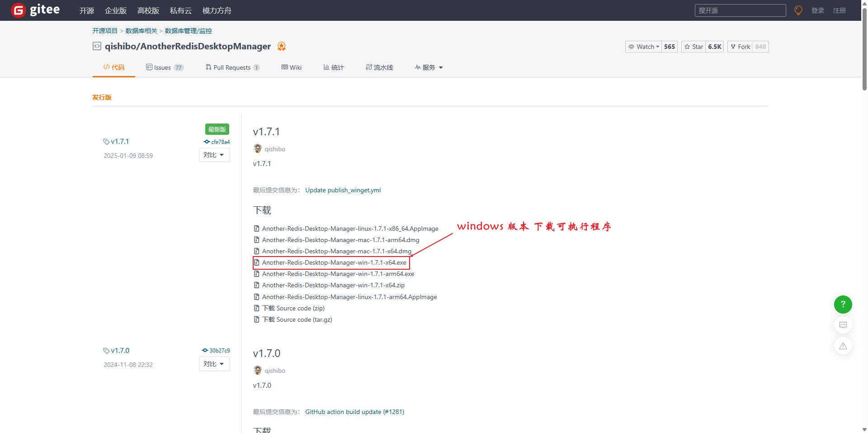
Task: Open the Wiki tab
Action: (292, 67)
